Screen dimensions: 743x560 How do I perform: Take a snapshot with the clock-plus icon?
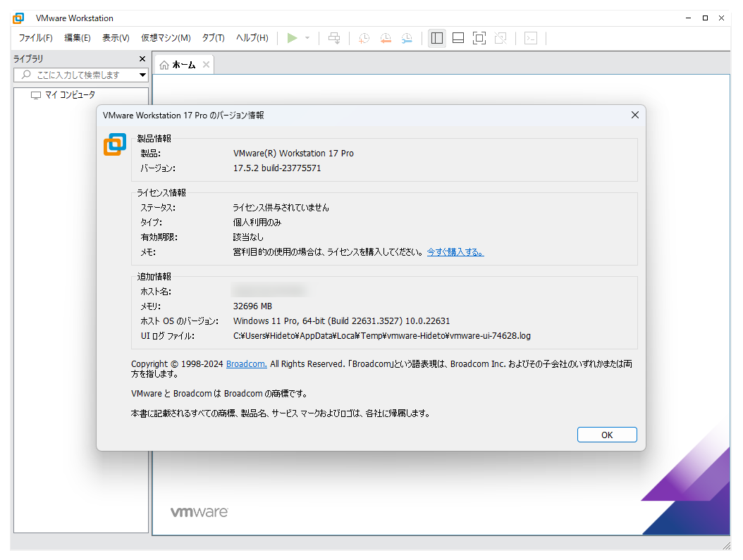click(x=364, y=38)
